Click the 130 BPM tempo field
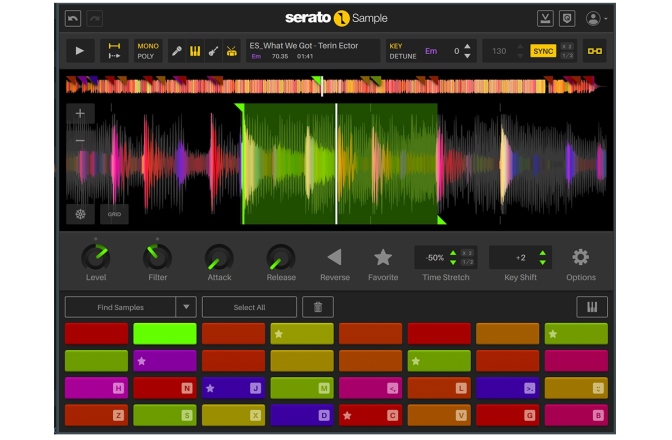The image size is (672, 440). pyautogui.click(x=499, y=51)
